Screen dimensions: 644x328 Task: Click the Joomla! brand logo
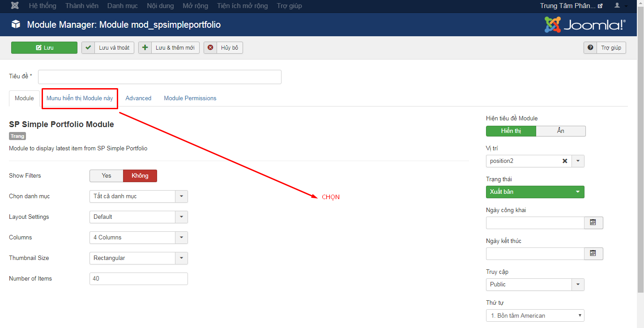[x=584, y=25]
